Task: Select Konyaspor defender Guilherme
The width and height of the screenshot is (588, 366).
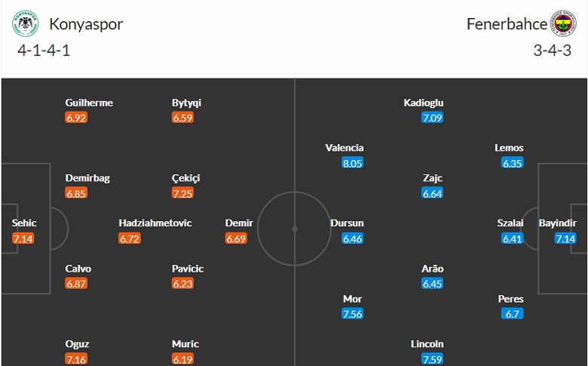Action: (89, 103)
